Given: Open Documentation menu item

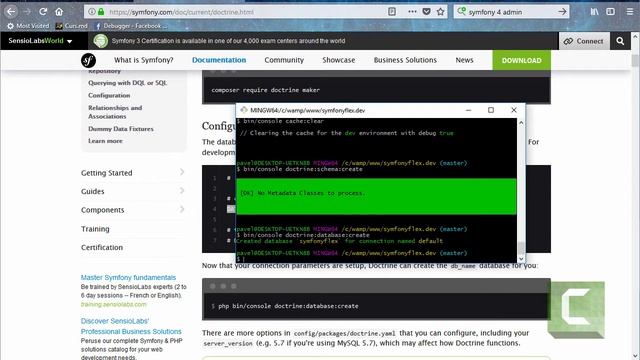Looking at the screenshot, I should (x=219, y=60).
